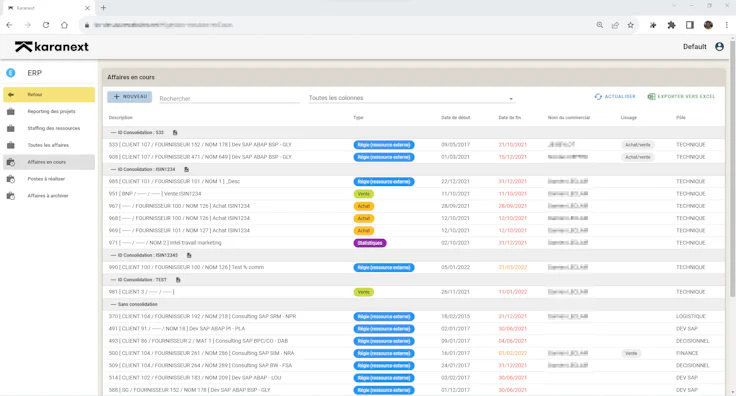Click the Nouveau button

coord(130,97)
